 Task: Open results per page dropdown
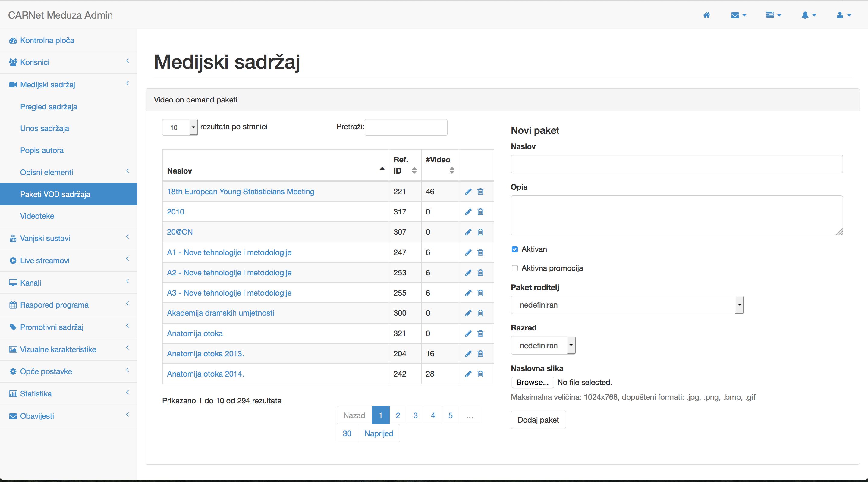(180, 127)
